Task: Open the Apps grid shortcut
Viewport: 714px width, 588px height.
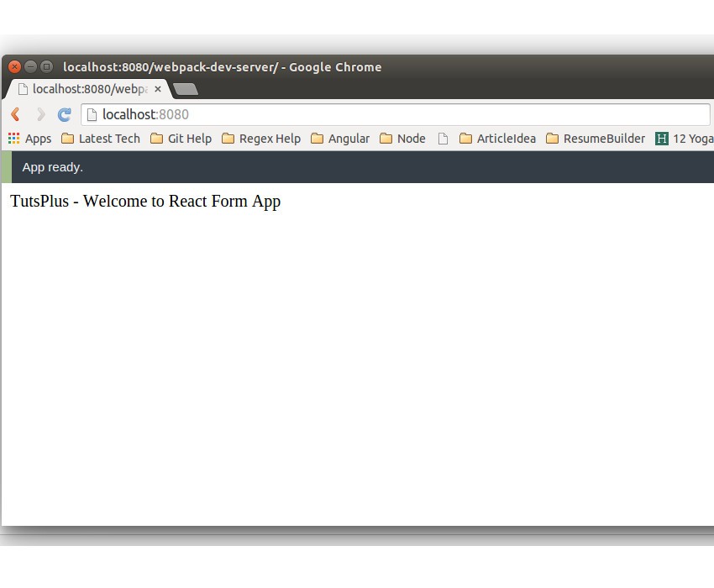Action: pos(29,139)
